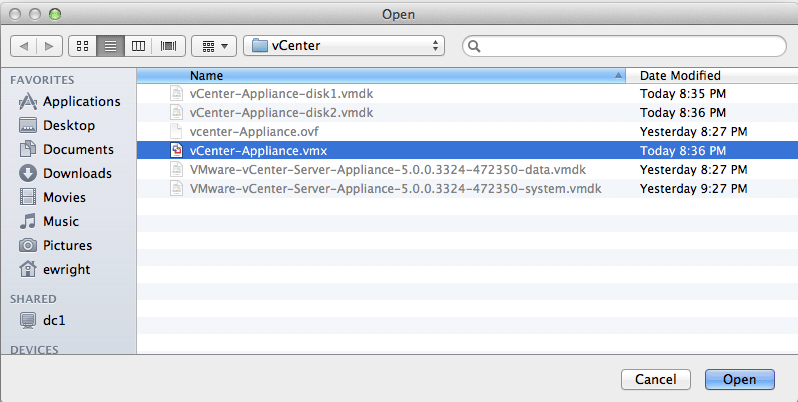This screenshot has width=798, height=402.
Task: Switch to list view
Action: 110,46
